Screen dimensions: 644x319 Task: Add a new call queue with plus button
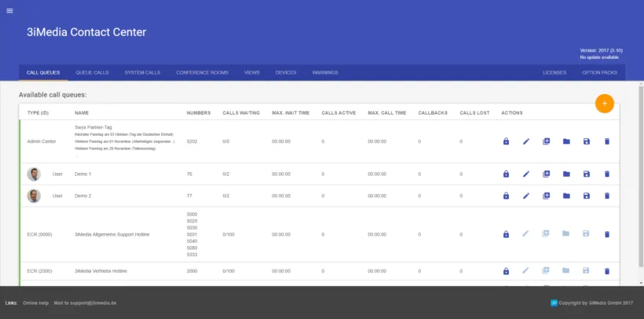click(x=604, y=103)
